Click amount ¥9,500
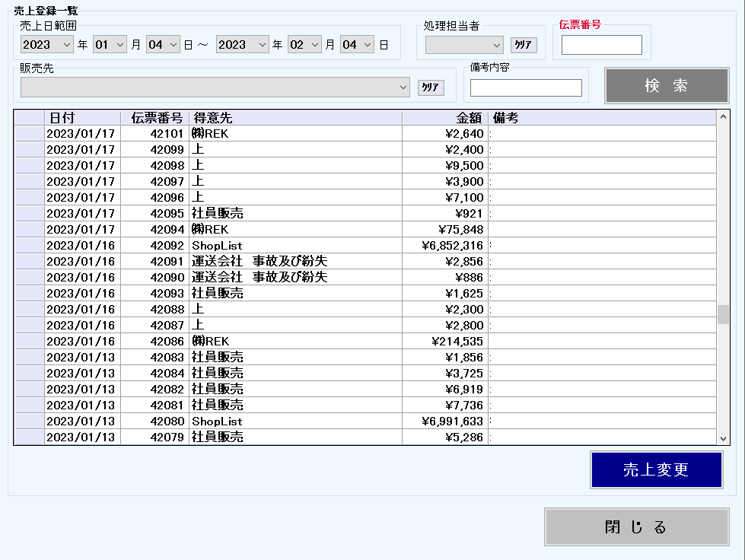This screenshot has width=745, height=560. pyautogui.click(x=464, y=166)
